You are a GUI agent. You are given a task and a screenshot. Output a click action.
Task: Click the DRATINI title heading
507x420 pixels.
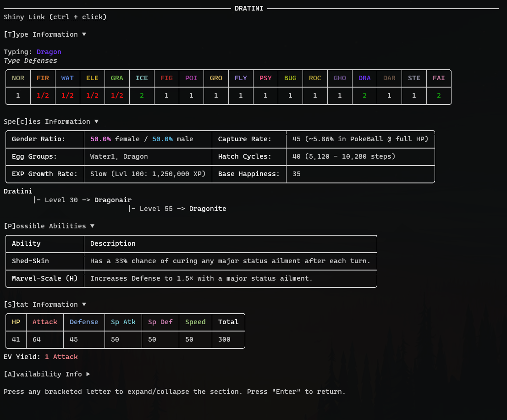click(249, 8)
